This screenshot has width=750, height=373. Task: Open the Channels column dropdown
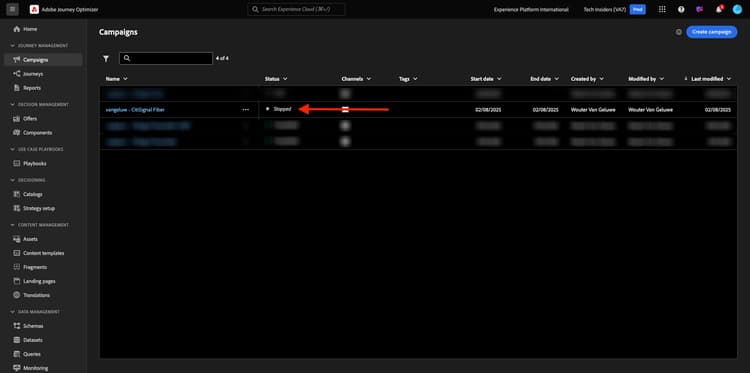(x=369, y=79)
